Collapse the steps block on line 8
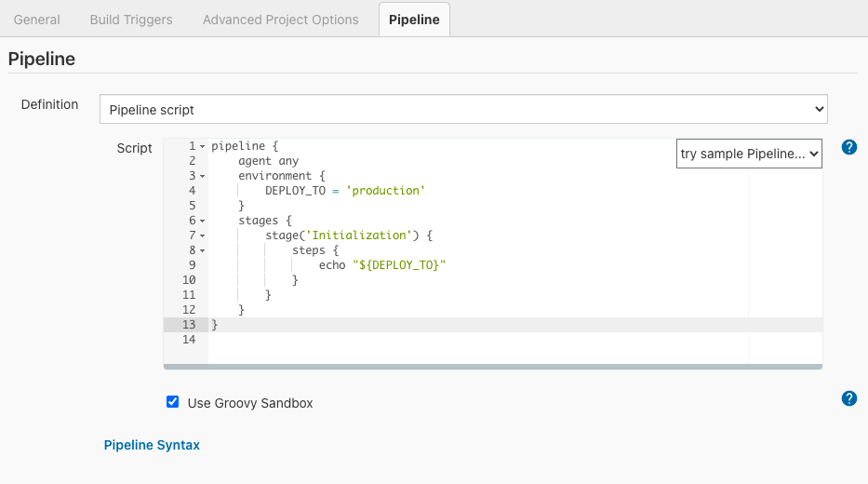This screenshot has width=868, height=484. [202, 250]
